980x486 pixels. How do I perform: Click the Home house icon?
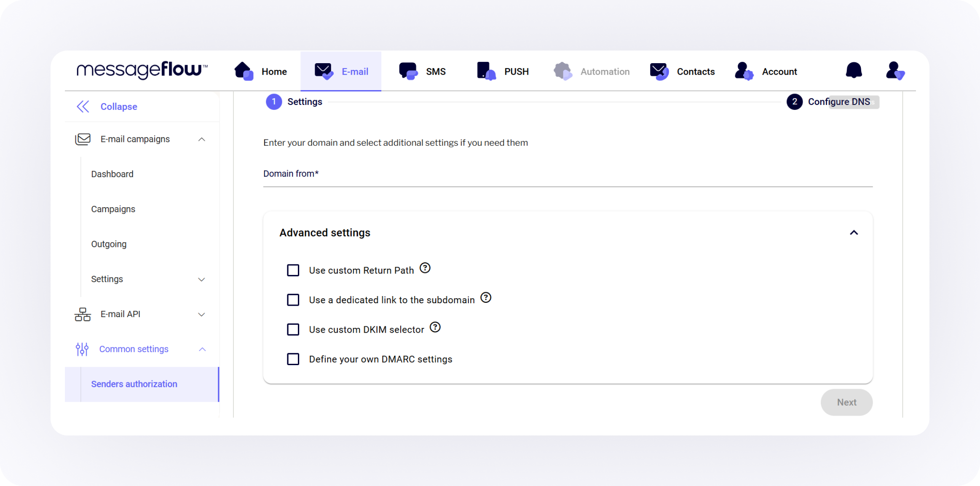click(244, 71)
